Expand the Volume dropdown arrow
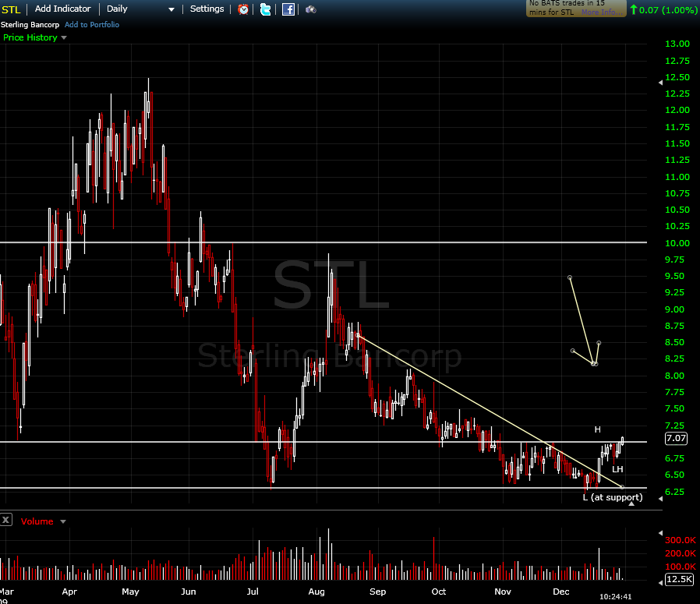700x604 pixels. (63, 521)
